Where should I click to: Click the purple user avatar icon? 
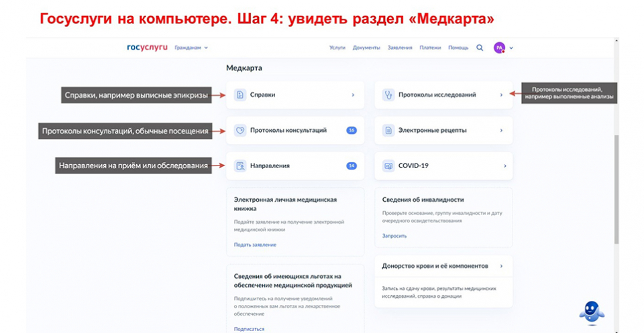(x=499, y=48)
